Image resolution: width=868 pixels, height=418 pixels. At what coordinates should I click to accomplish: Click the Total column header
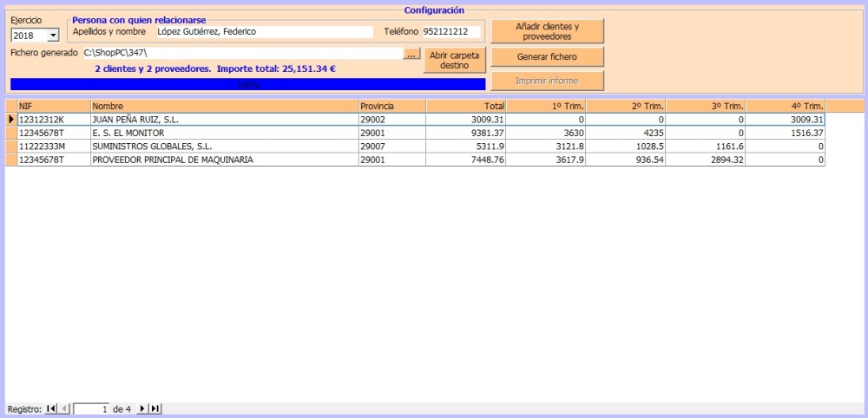pyautogui.click(x=466, y=106)
